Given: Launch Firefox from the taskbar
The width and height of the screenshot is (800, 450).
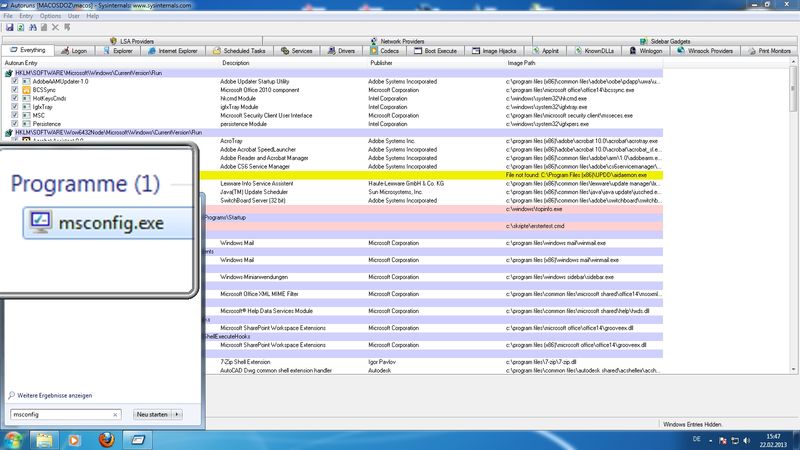Looking at the screenshot, I should [108, 438].
